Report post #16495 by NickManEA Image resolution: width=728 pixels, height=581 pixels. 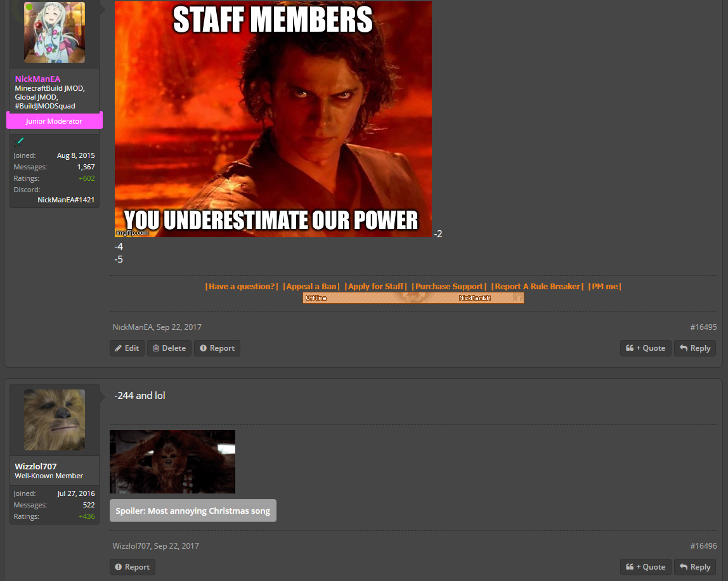(217, 348)
